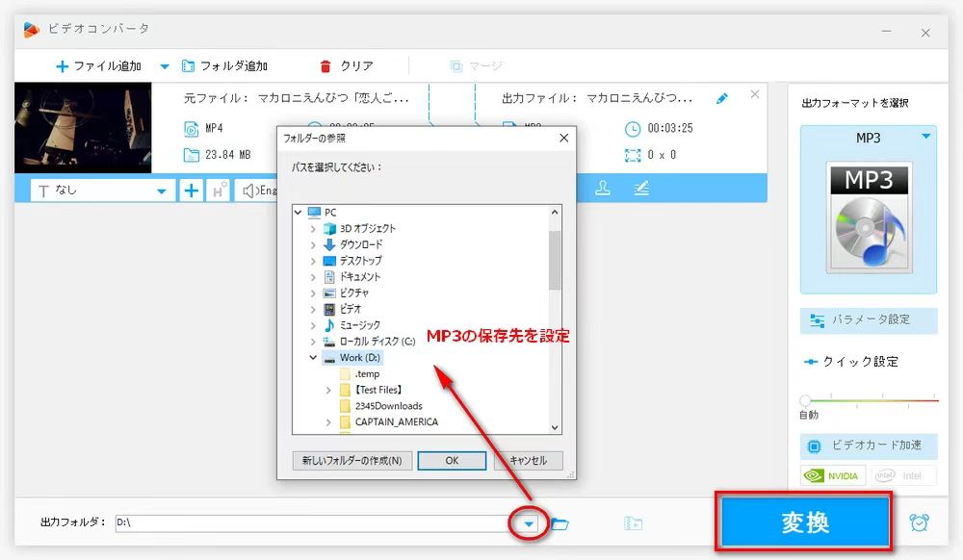
Task: Click the pencil icon to rename output file
Action: point(722,98)
